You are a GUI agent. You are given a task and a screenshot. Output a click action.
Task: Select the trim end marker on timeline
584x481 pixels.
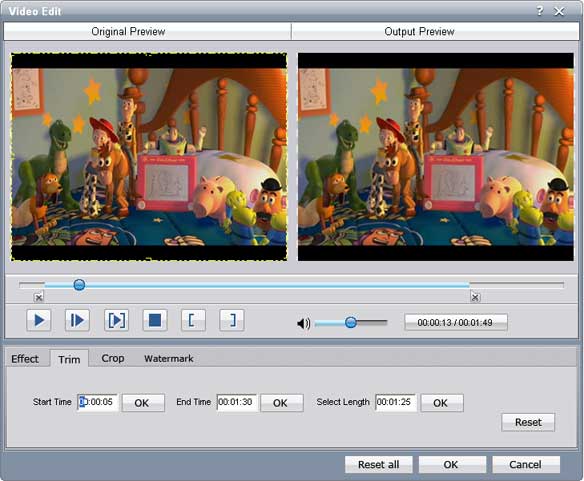tap(475, 297)
